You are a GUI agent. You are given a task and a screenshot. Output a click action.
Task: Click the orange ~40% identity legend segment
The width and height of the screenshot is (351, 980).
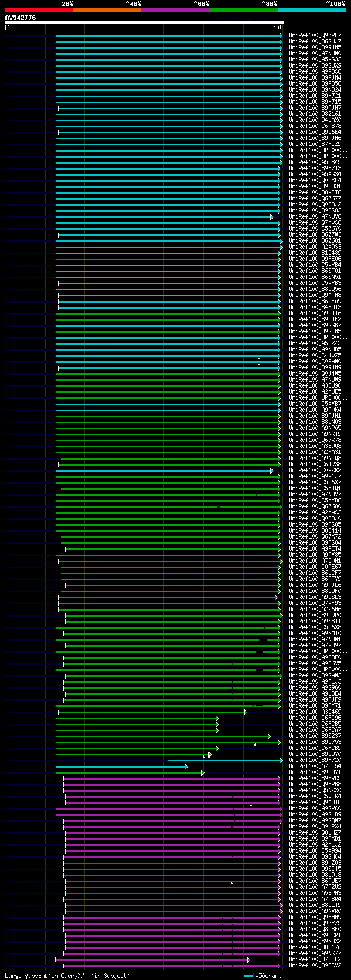coord(107,10)
